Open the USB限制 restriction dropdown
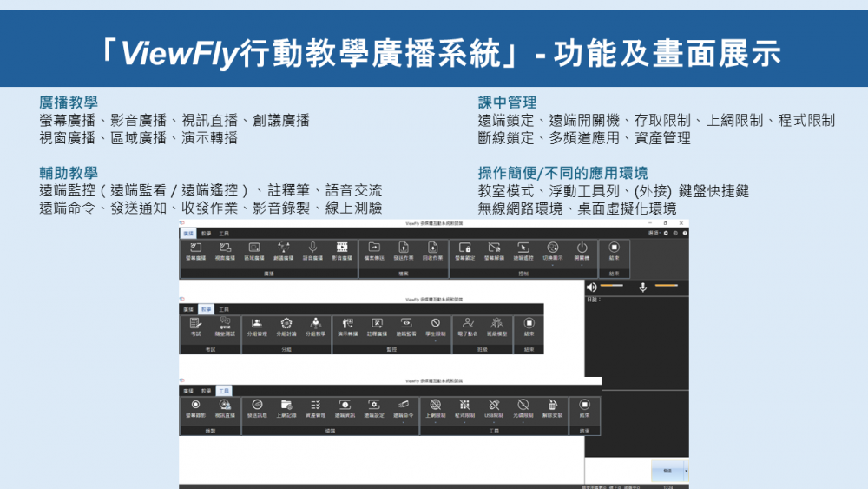868x489 pixels. point(494,421)
